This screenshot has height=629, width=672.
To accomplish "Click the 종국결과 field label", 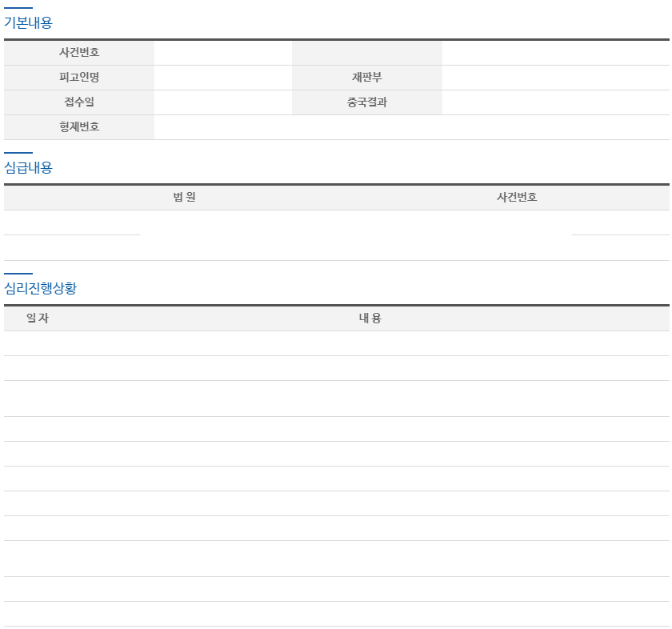I will click(367, 102).
